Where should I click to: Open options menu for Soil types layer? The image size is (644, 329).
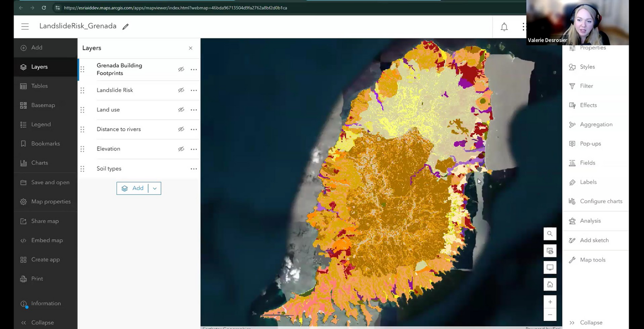tap(194, 168)
